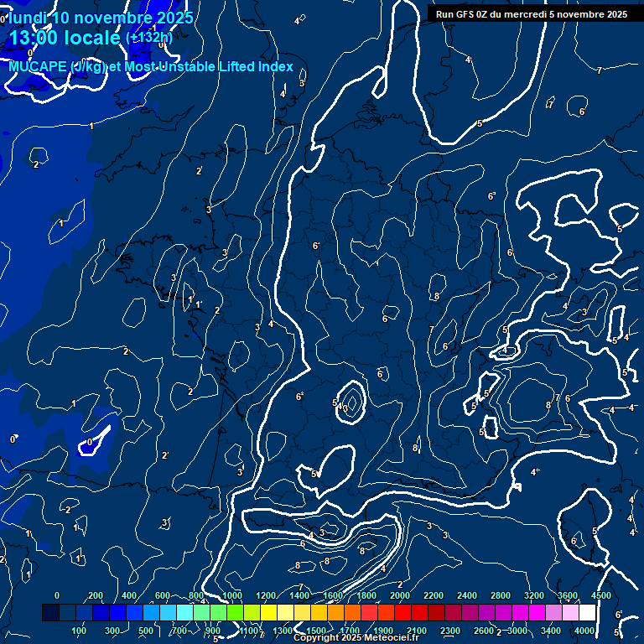Image resolution: width=644 pixels, height=644 pixels.
Task: Click the '1000' legend scale value
Action: pyautogui.click(x=232, y=595)
